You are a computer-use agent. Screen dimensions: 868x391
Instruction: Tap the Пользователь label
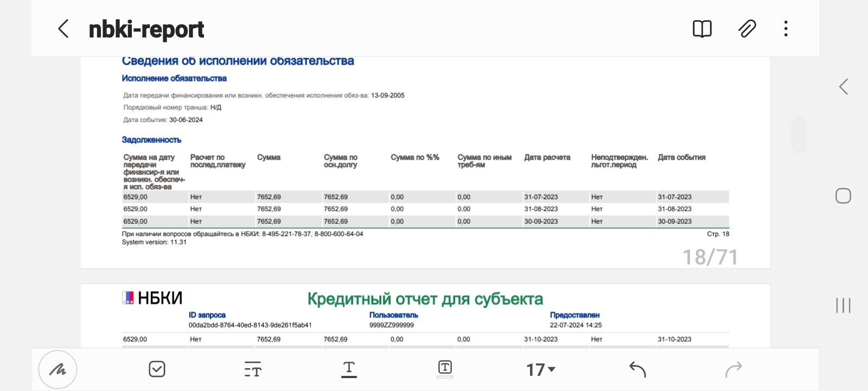coord(394,315)
